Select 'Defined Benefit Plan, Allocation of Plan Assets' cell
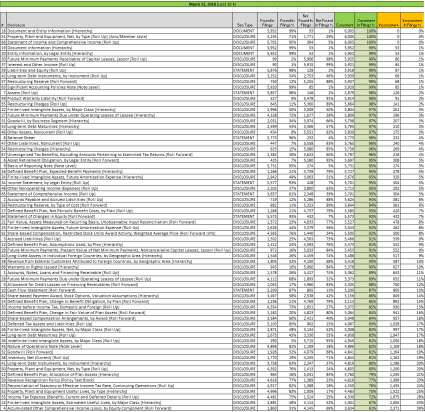The image size is (425, 412). pos(119,374)
